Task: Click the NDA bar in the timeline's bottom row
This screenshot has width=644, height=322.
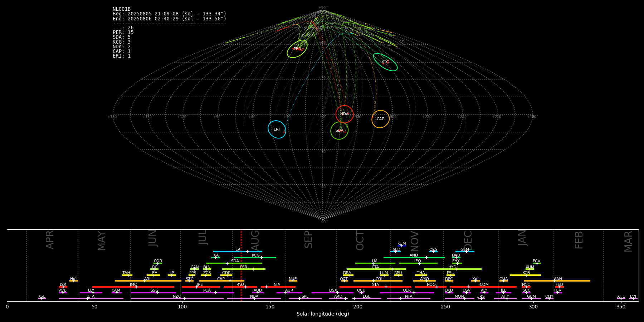Action: point(254,298)
